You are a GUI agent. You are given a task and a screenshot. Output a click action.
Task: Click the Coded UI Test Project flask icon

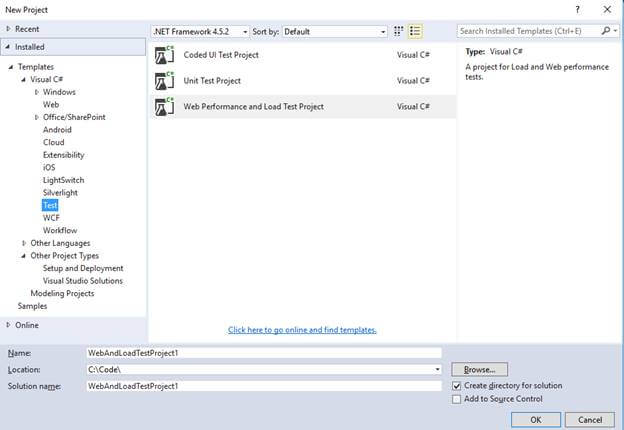pos(164,55)
